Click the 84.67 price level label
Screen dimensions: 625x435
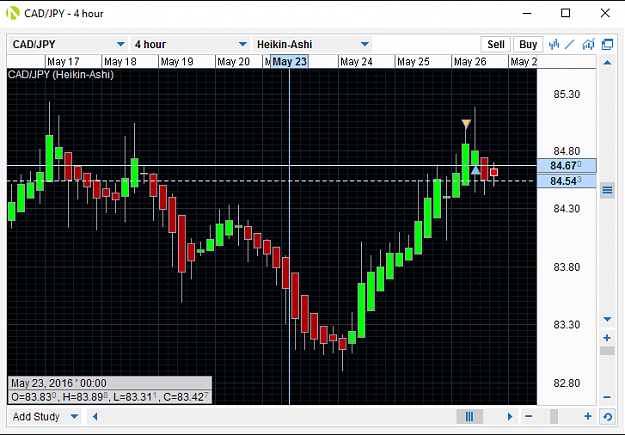point(566,165)
